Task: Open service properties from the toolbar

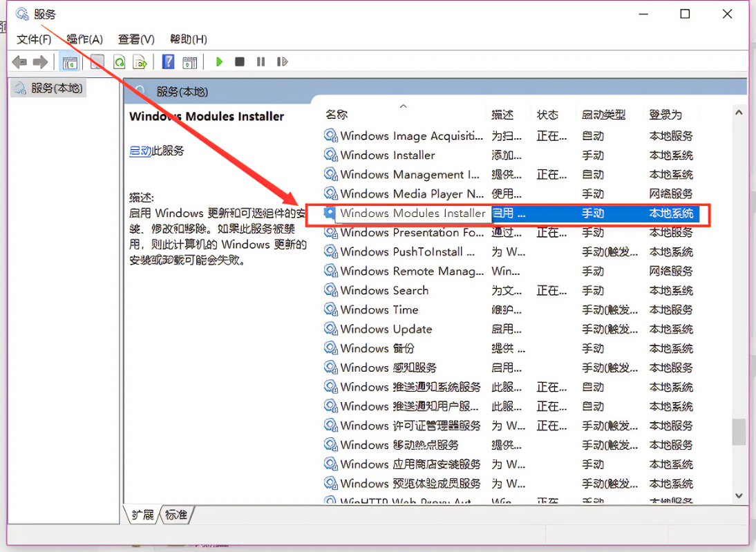Action: point(97,61)
